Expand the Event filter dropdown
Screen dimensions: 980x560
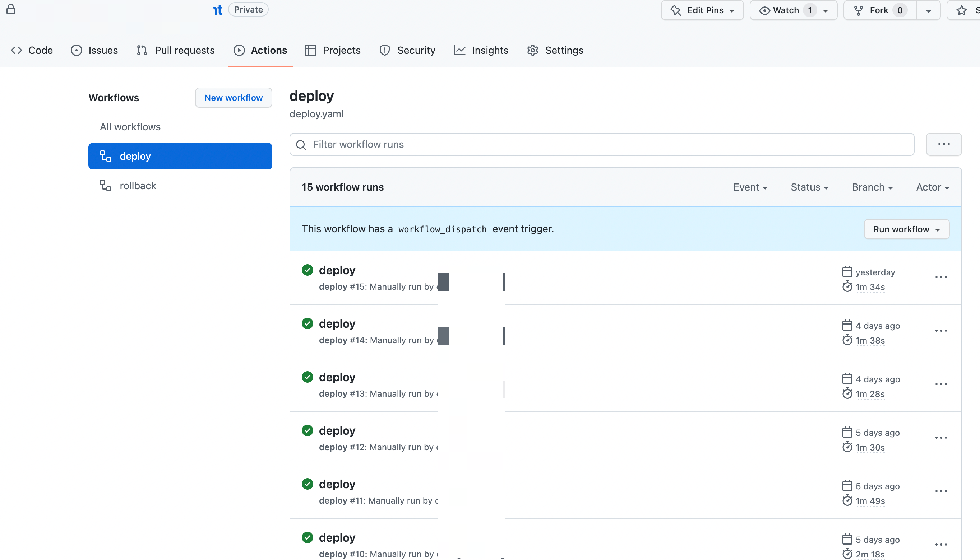(x=750, y=187)
